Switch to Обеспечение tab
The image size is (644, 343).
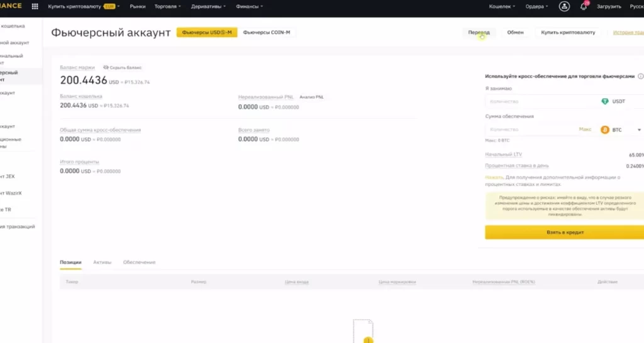(x=139, y=262)
